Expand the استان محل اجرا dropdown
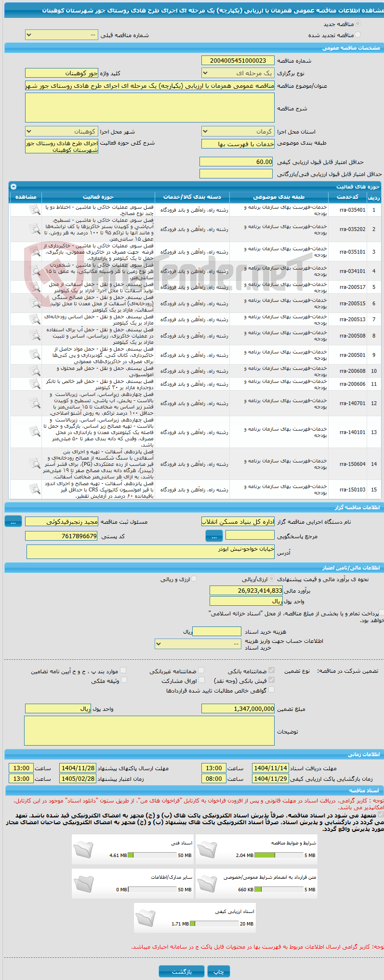This screenshot has width=384, height=980. tap(238, 131)
